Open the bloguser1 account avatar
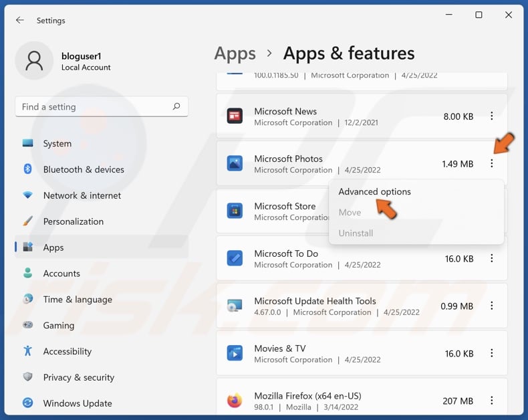 point(34,61)
